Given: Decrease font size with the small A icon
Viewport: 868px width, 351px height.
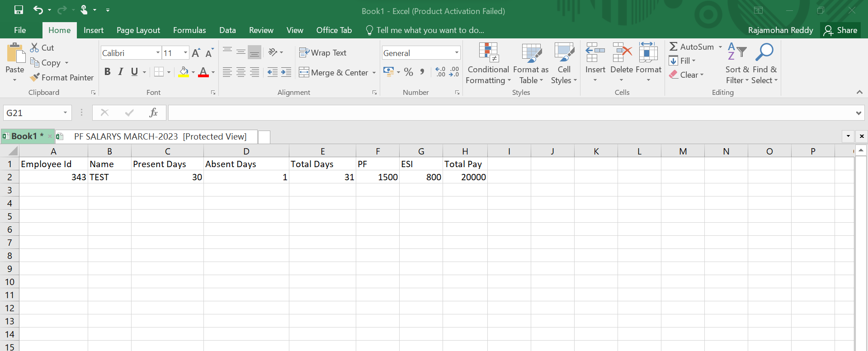Looking at the screenshot, I should (x=209, y=53).
